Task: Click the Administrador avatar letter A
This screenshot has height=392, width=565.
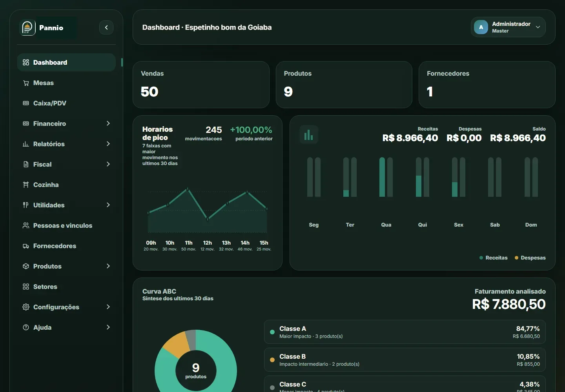Action: click(x=481, y=27)
